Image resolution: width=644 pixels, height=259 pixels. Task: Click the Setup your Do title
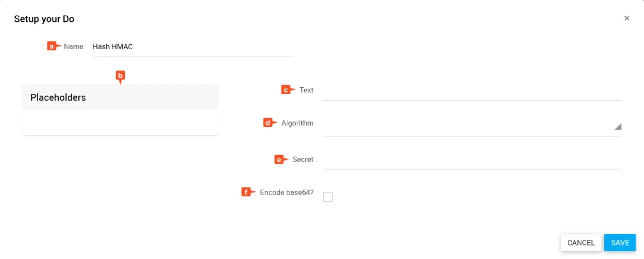tap(44, 19)
